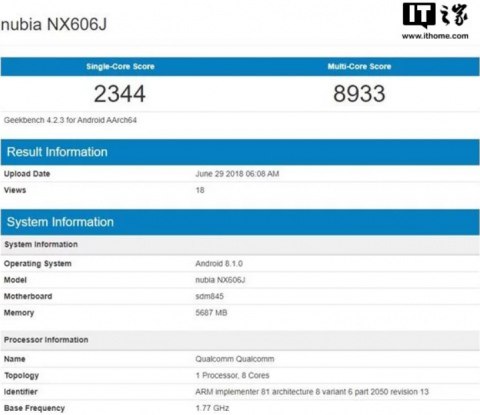Screen dimensions: 480x415
Task: Click the 'Motherboard' row label
Action: pos(28,296)
